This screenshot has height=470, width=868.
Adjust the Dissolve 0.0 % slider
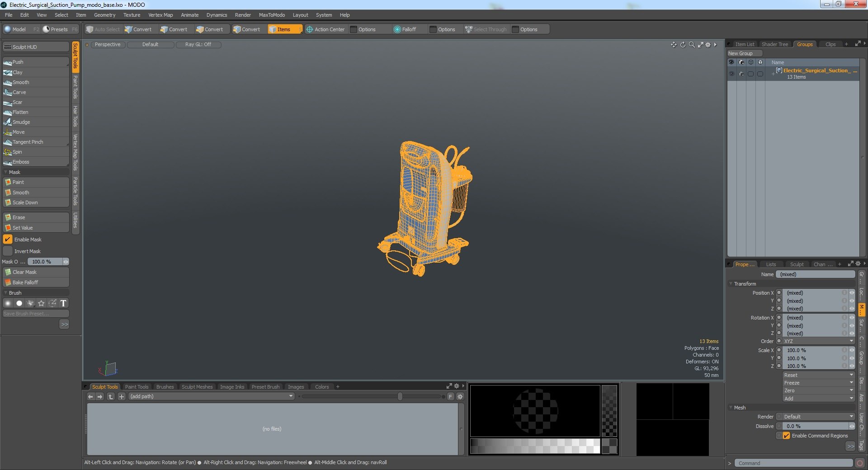coord(818,426)
